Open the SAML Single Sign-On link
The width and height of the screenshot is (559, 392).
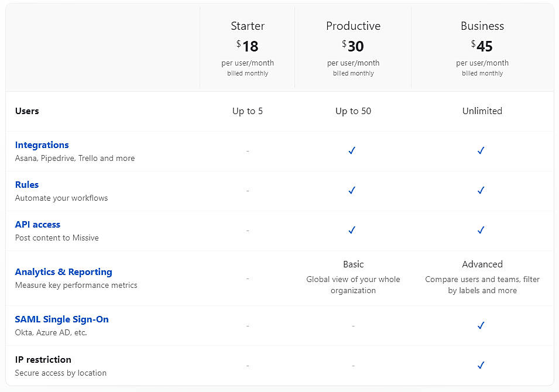pos(61,319)
